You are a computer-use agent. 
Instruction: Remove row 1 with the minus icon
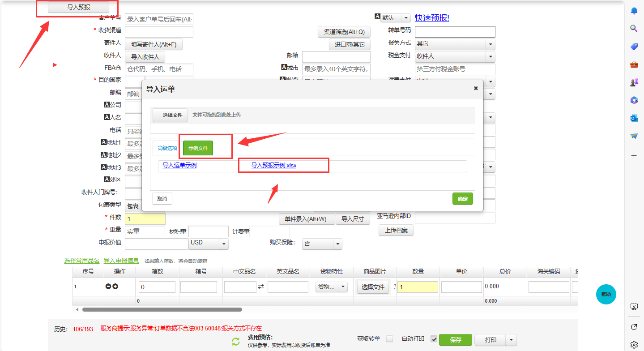click(108, 287)
